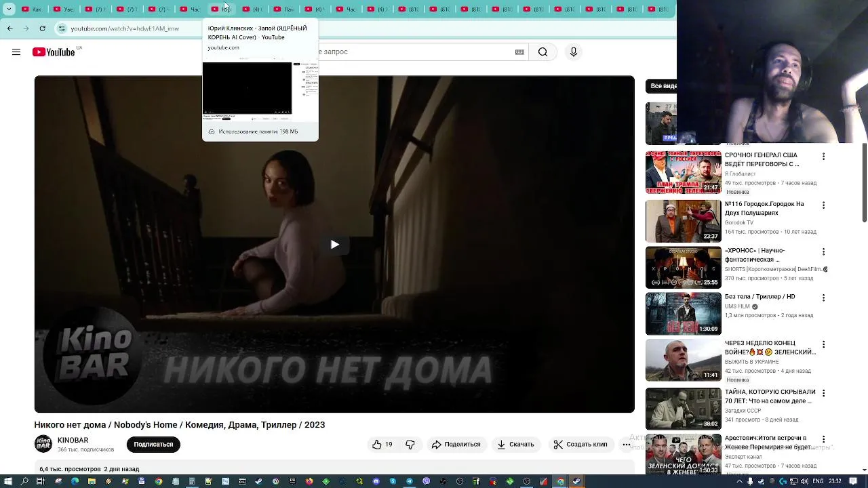Open Discord from taskbar

tap(376, 481)
